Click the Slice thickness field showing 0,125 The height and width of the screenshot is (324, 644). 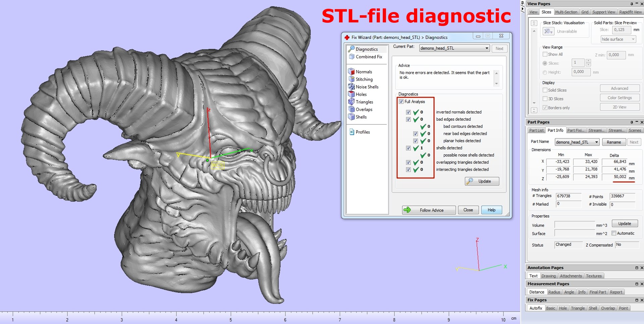coord(622,30)
